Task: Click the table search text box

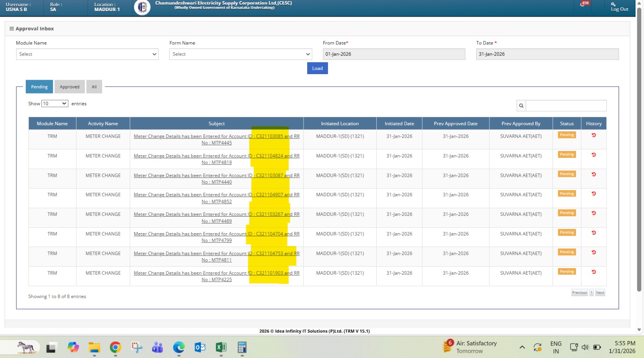Action: 566,106
